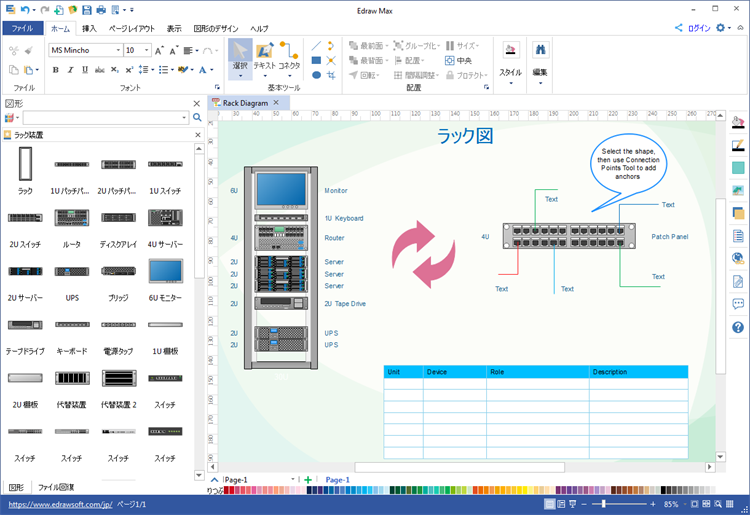Viewport: 750px width, 515px height.
Task: Expand the font size dropdown
Action: point(147,50)
